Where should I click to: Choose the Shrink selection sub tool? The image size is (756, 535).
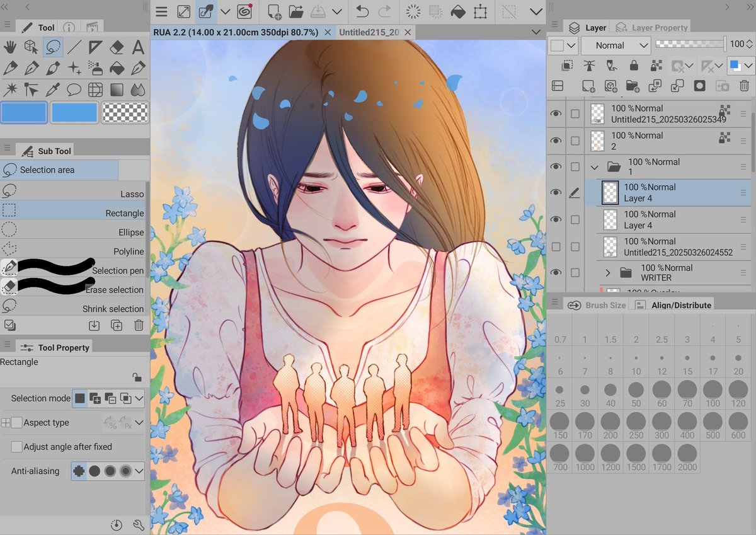click(x=73, y=308)
